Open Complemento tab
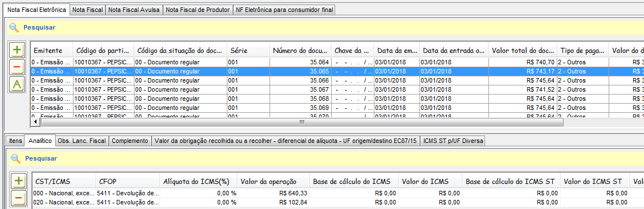This screenshot has height=209, width=644. tap(130, 141)
